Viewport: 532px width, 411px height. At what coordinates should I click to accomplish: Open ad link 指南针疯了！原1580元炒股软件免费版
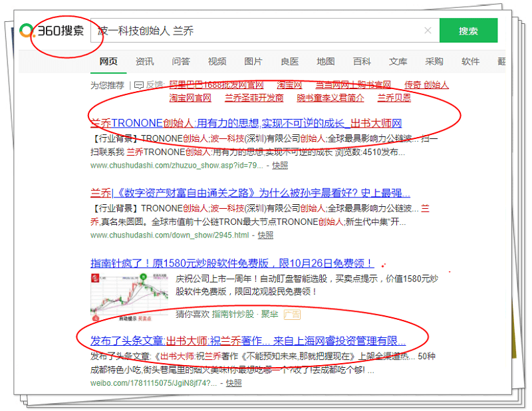(232, 263)
